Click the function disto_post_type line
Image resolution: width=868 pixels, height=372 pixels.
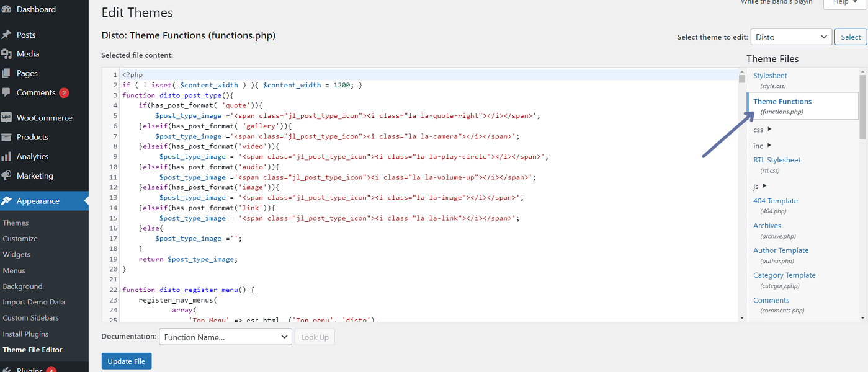coord(177,95)
